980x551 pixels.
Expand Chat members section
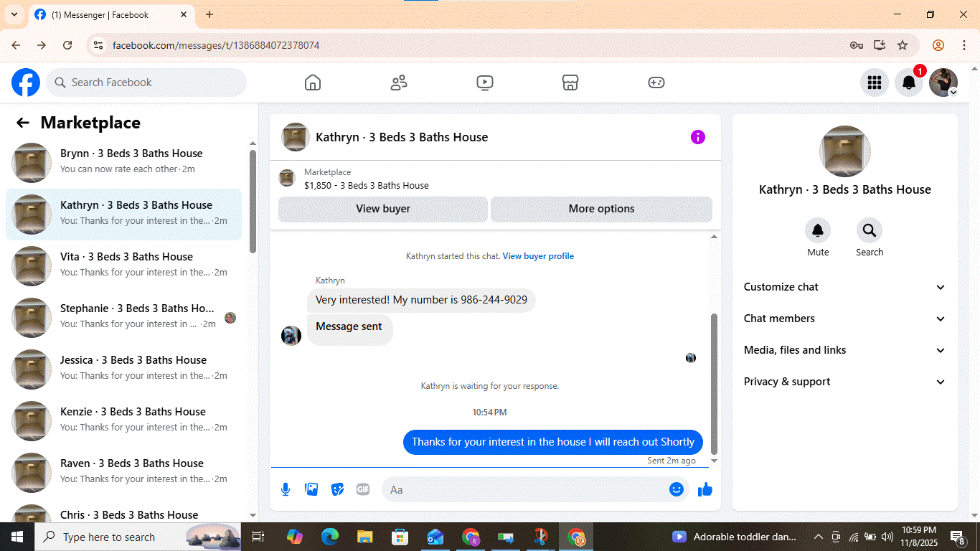click(845, 319)
